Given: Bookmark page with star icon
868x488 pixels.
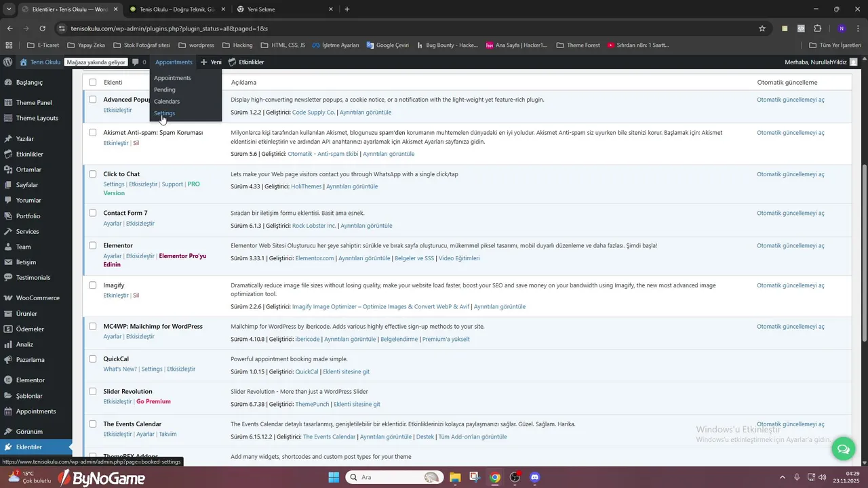Looking at the screenshot, I should coord(762,28).
